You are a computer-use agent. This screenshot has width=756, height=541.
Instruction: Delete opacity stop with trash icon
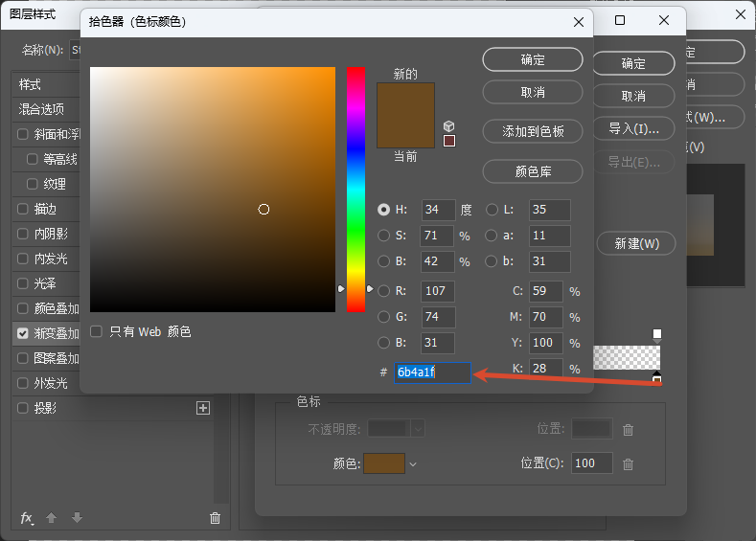pos(628,429)
